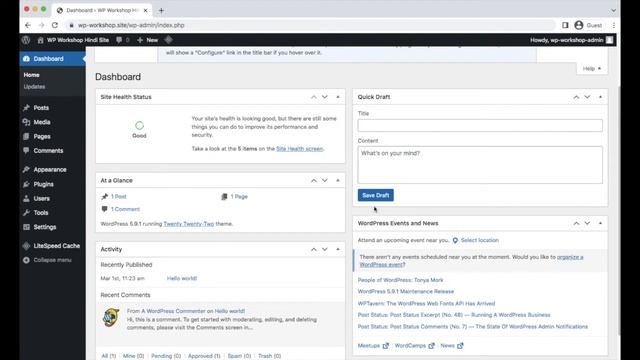The height and width of the screenshot is (360, 640).
Task: Open the Twenty Twenty-Two theme link
Action: pyautogui.click(x=189, y=224)
